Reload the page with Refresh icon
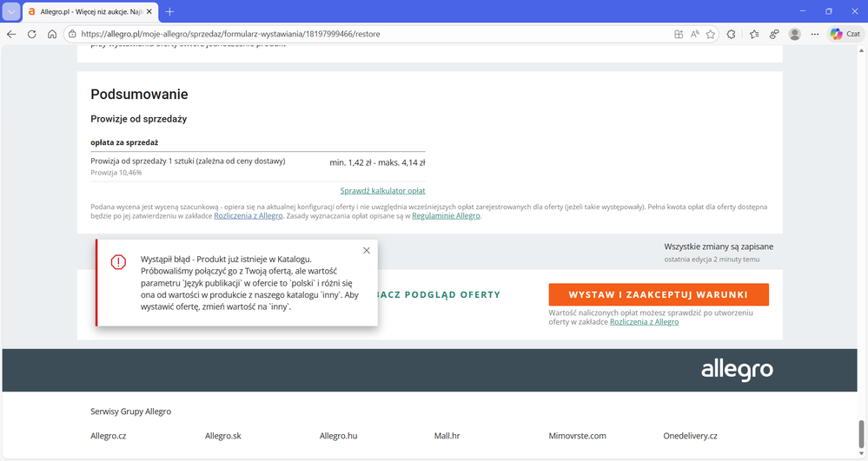The image size is (868, 461). click(x=32, y=34)
